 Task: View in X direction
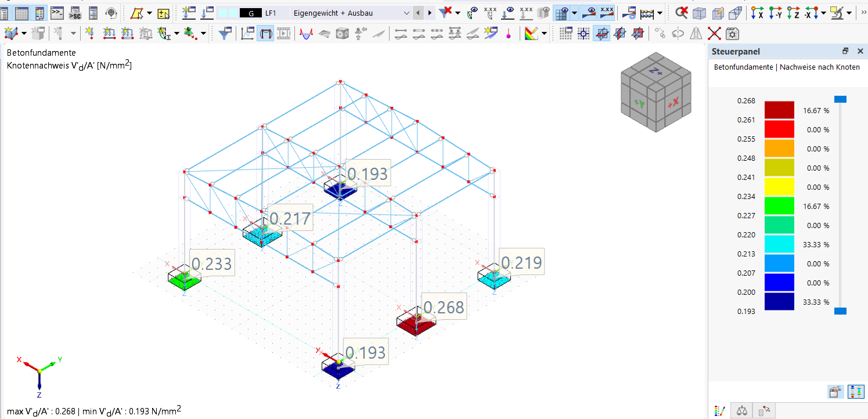pos(757,12)
